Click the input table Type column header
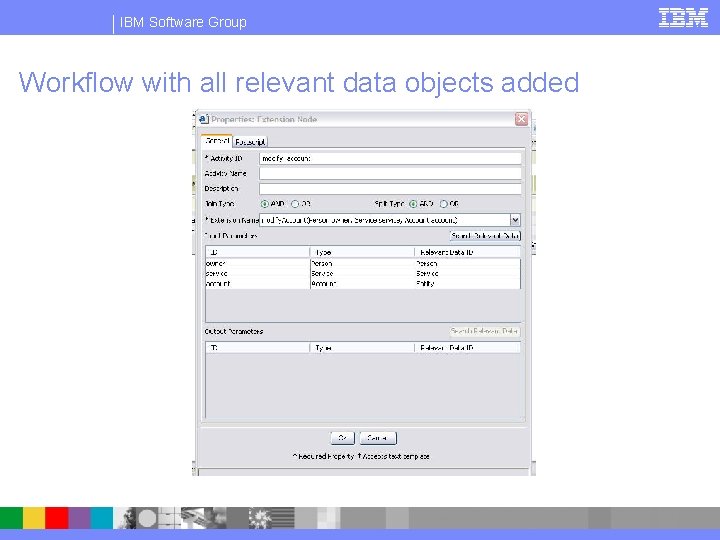Image resolution: width=720 pixels, height=540 pixels. click(363, 252)
